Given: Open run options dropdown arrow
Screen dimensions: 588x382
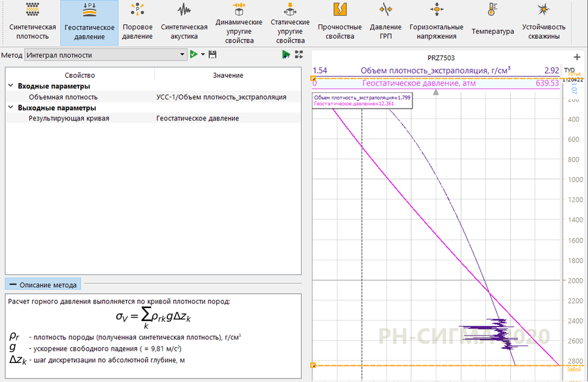Looking at the screenshot, I should pos(203,55).
